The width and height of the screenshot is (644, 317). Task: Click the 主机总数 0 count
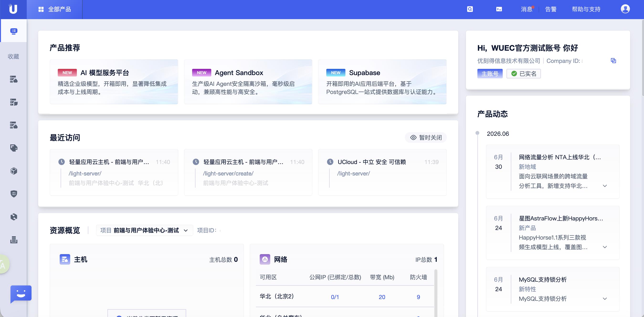tap(223, 260)
